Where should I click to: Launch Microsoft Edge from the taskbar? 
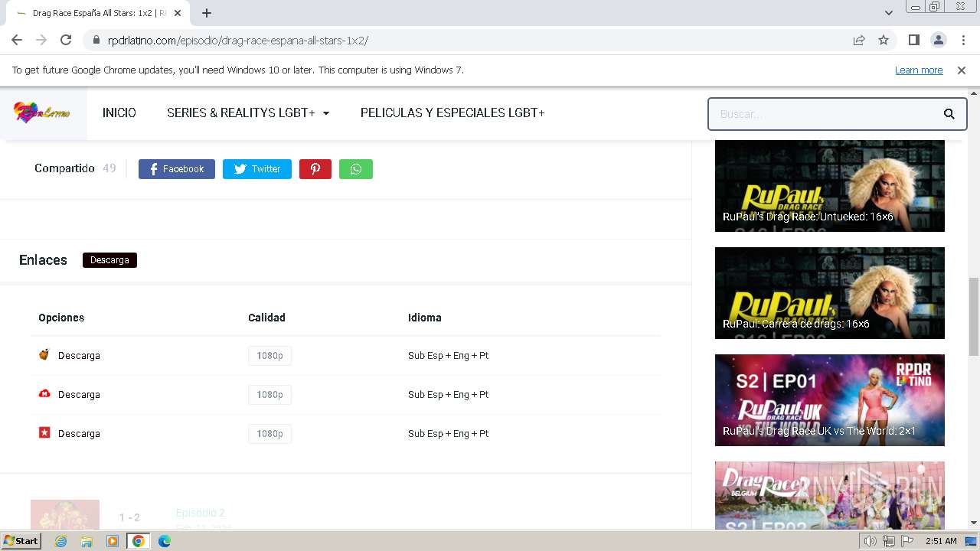165,541
